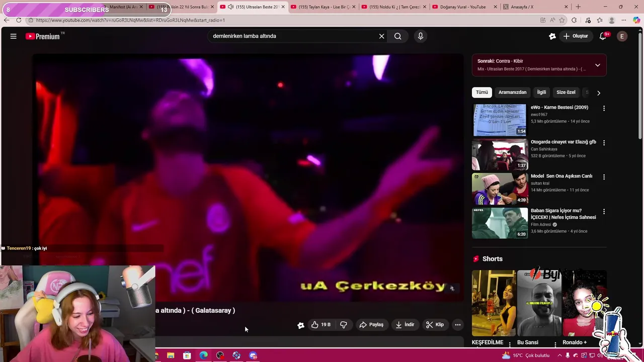Open browser extensions puzzle icon
This screenshot has width=644, height=362.
(x=574, y=20)
